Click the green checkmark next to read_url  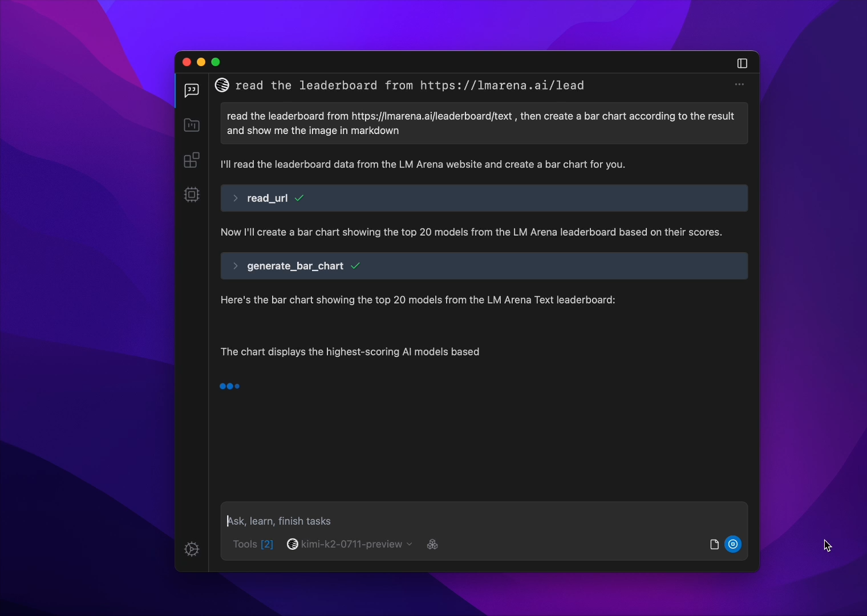click(299, 198)
